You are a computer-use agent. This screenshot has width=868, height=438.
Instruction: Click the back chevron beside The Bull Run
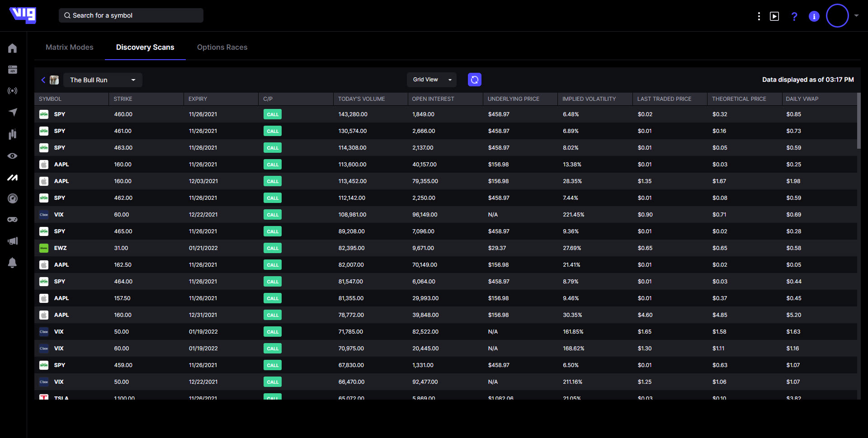[x=43, y=80]
